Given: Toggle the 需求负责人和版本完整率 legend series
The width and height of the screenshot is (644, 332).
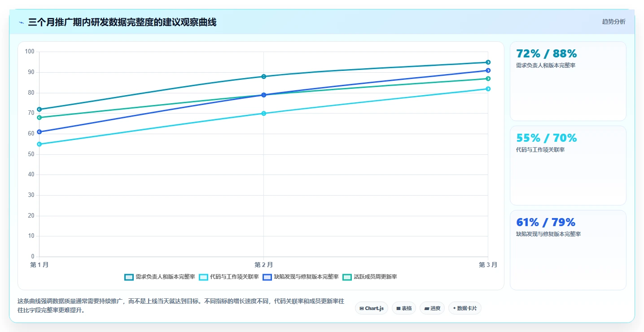Looking at the screenshot, I should 160,277.
